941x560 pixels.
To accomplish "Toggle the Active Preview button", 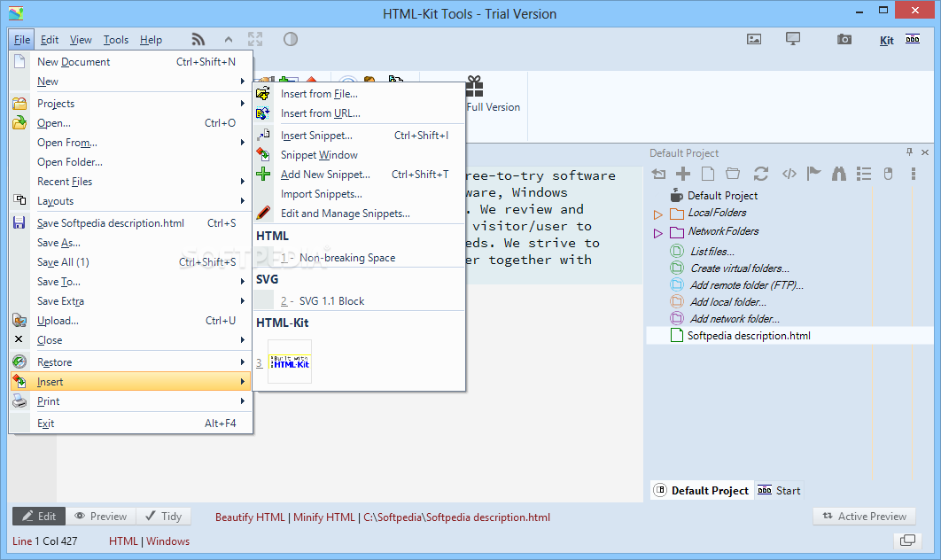I will (x=864, y=517).
